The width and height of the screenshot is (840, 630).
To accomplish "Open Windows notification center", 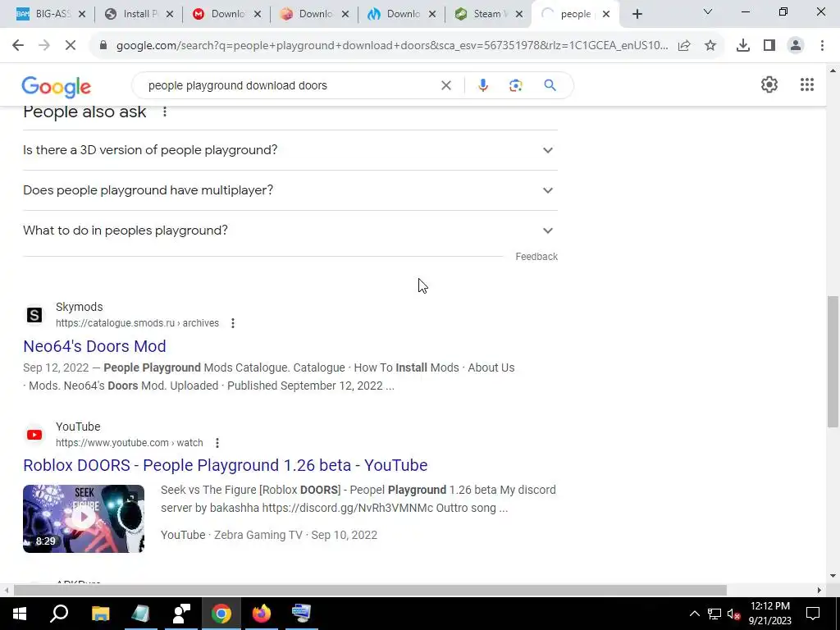I will point(813,614).
